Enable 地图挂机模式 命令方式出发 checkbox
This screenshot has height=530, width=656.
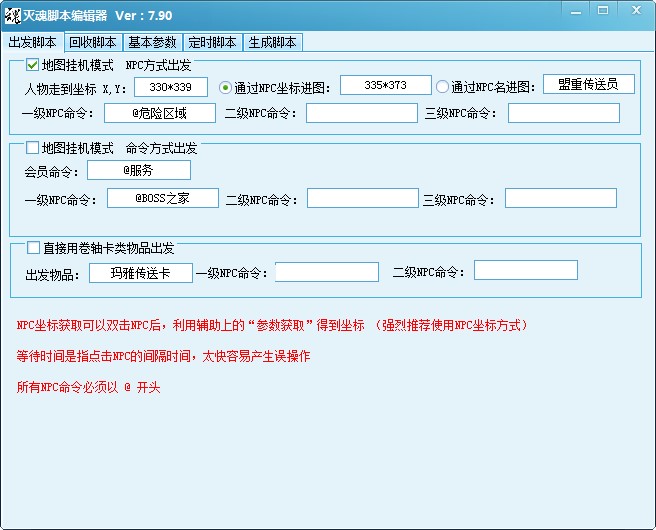(x=32, y=147)
